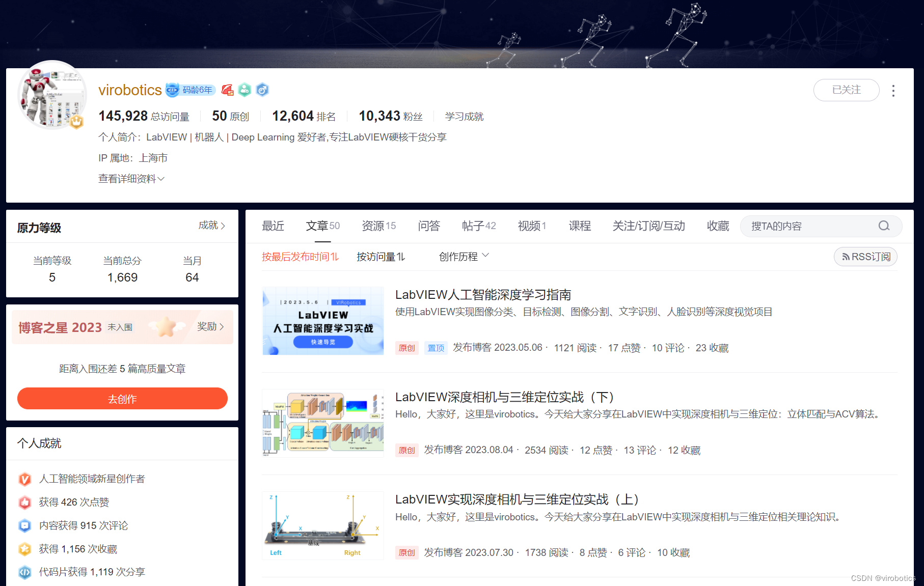The width and height of the screenshot is (924, 586).
Task: Switch to the 关注/订阅/互动 tab
Action: tap(648, 226)
